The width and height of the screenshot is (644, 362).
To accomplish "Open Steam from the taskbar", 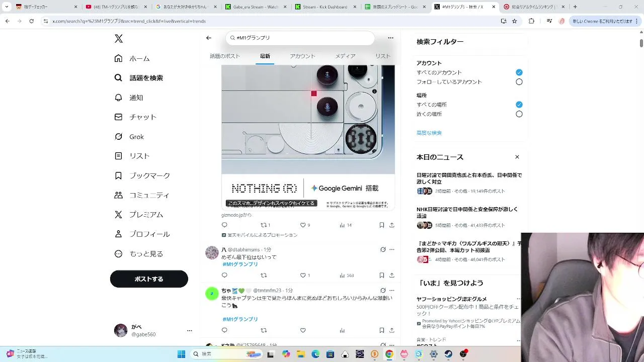I will point(448,354).
